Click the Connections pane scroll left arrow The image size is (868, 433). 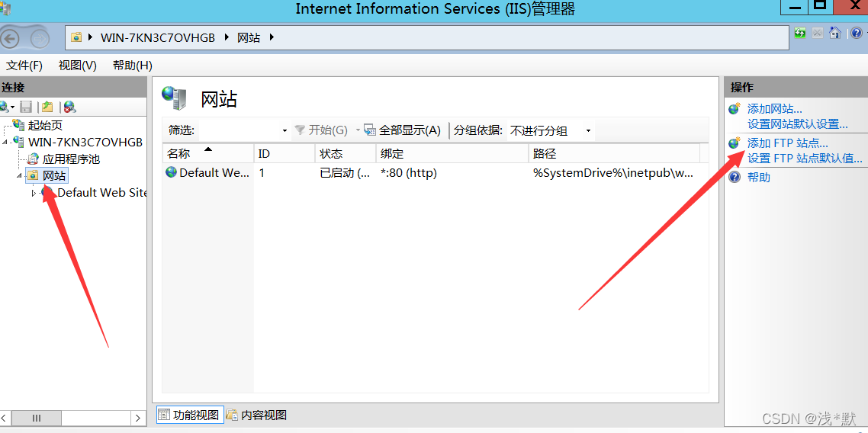[x=5, y=418]
